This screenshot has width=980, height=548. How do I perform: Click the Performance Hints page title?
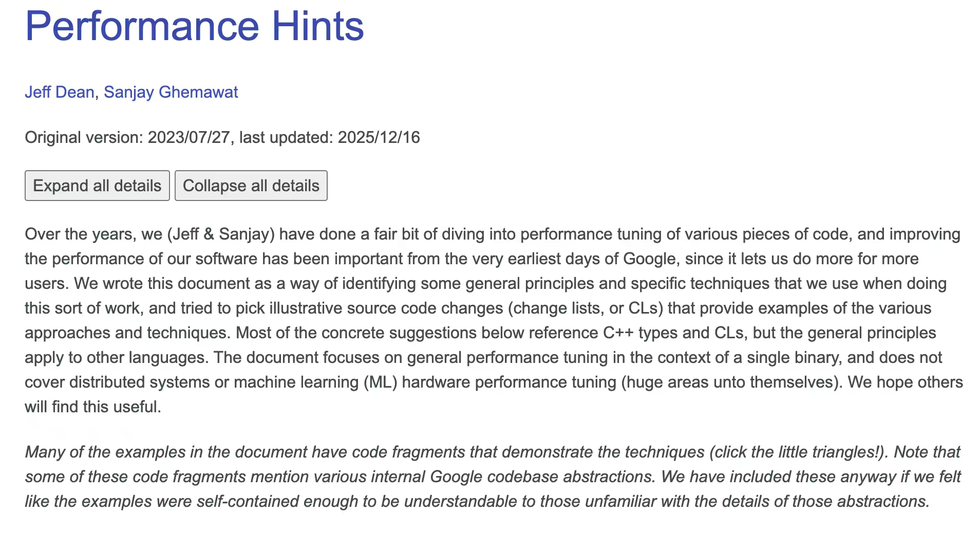pyautogui.click(x=194, y=26)
